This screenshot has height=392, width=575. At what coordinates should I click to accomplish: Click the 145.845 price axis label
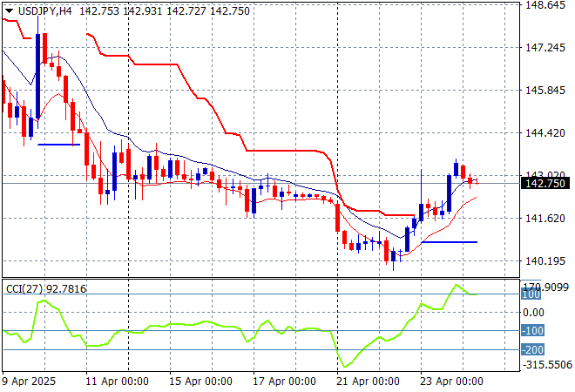point(545,91)
